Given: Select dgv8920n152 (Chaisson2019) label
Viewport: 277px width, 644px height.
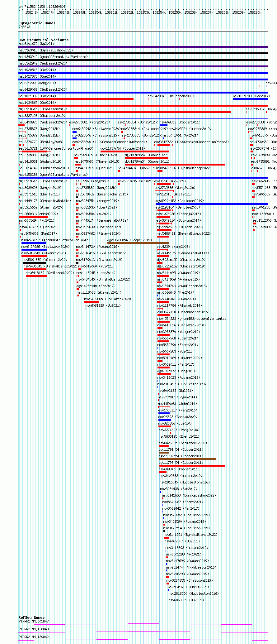Looking at the screenshot, I should 180,201.
